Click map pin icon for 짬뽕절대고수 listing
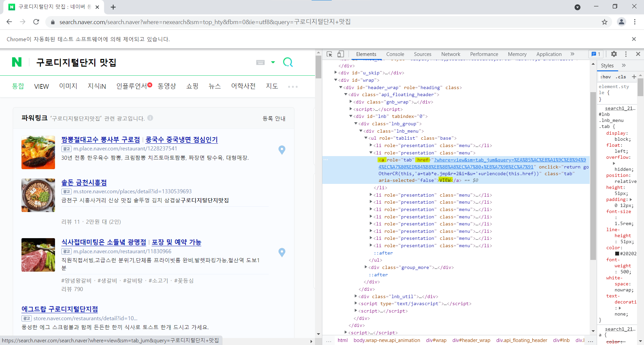 click(282, 150)
